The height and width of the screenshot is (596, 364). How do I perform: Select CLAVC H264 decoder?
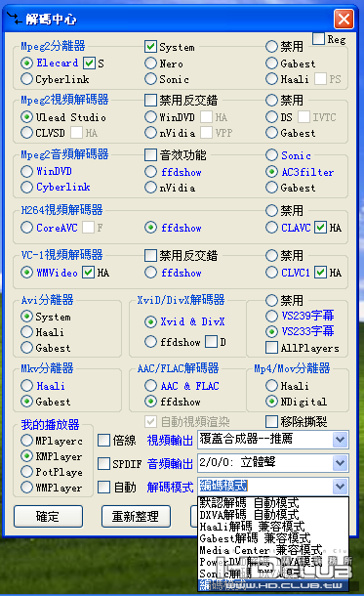tap(271, 228)
